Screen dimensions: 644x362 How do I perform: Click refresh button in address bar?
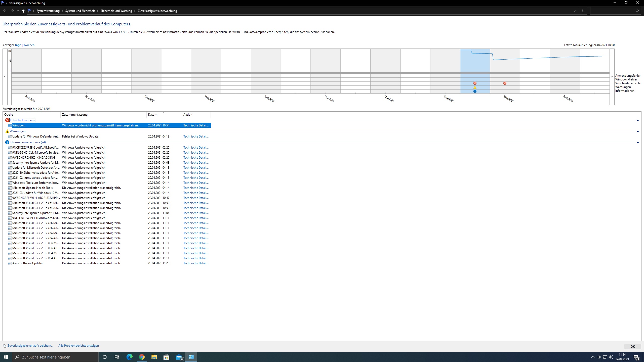coord(583,11)
